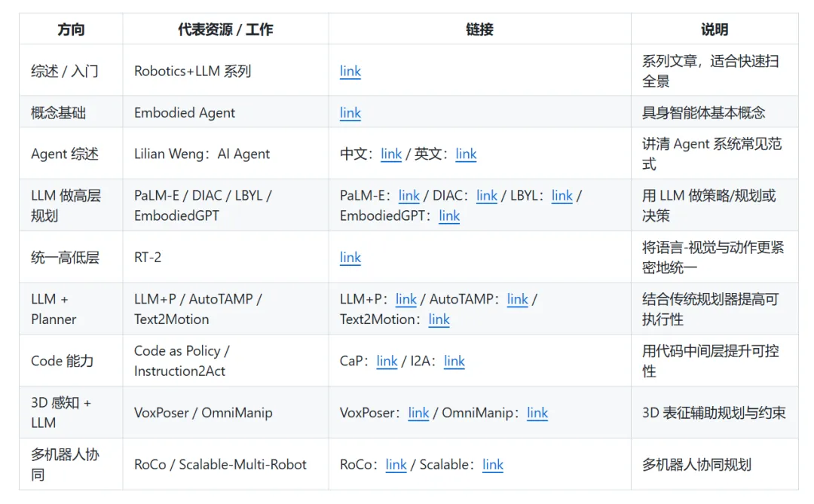Click the 讲清 Agent 系统常见范式 description
Viewport: 814px width, 504px height.
[x=715, y=154]
